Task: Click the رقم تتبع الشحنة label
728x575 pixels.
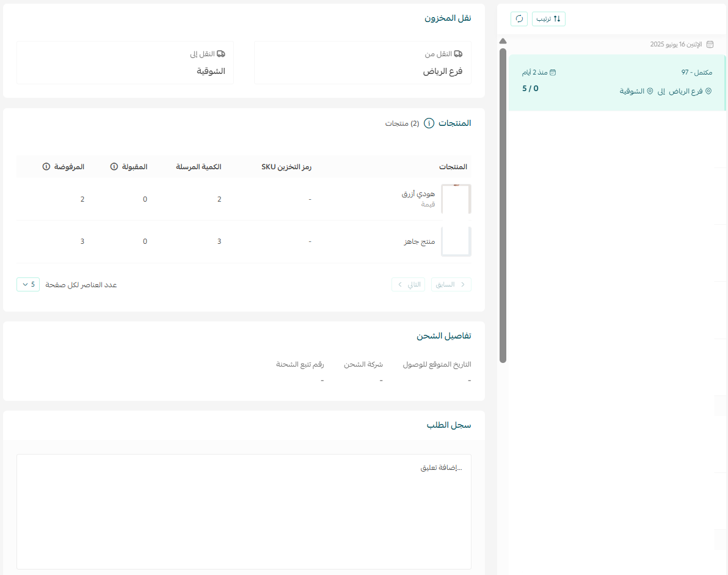Action: click(300, 365)
